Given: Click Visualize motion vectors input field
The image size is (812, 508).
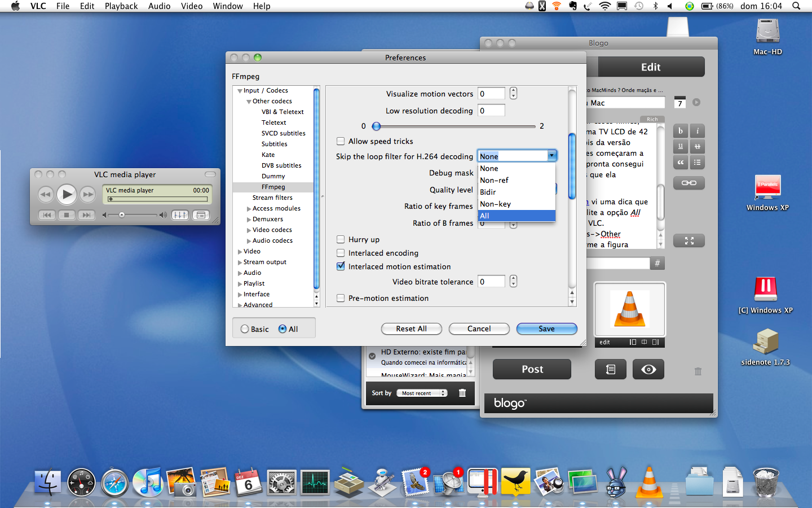Looking at the screenshot, I should tap(491, 94).
